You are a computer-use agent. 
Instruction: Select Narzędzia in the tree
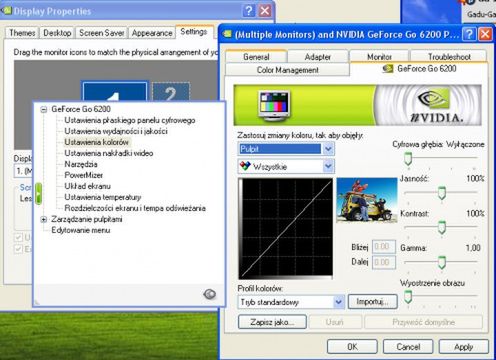coord(81,164)
